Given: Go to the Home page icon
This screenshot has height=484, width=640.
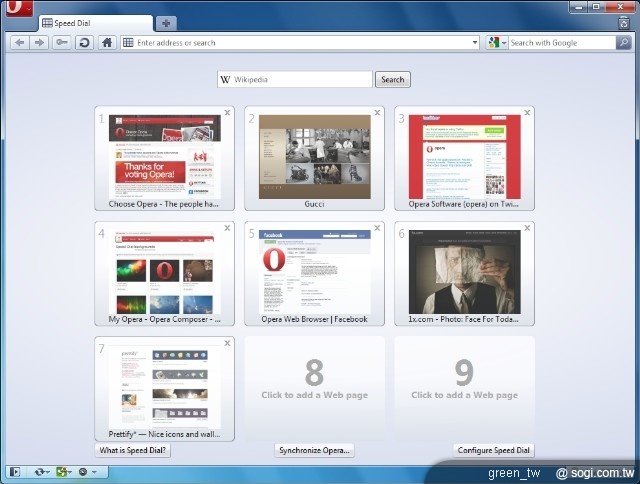Looking at the screenshot, I should pyautogui.click(x=107, y=43).
